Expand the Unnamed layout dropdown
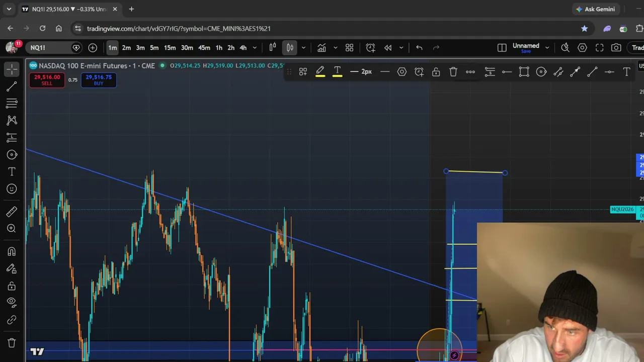Viewport: 644px width, 362px height. click(x=547, y=48)
